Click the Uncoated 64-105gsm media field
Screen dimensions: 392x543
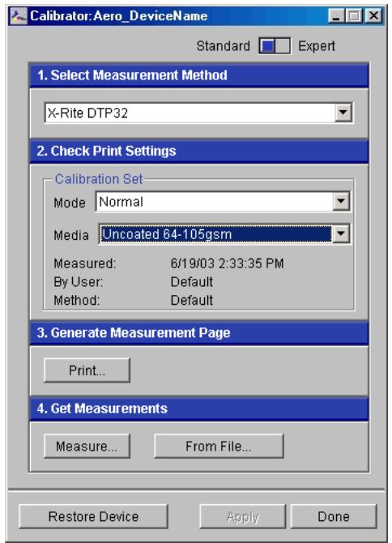tap(224, 234)
